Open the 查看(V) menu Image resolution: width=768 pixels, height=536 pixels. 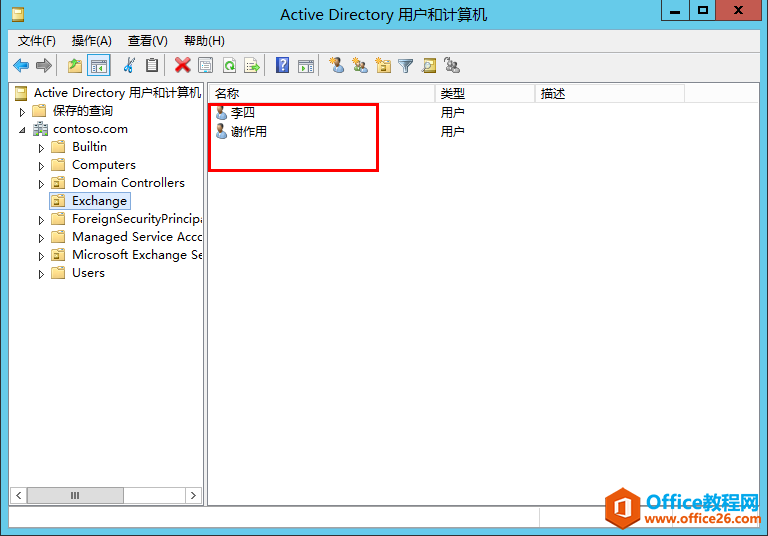147,41
